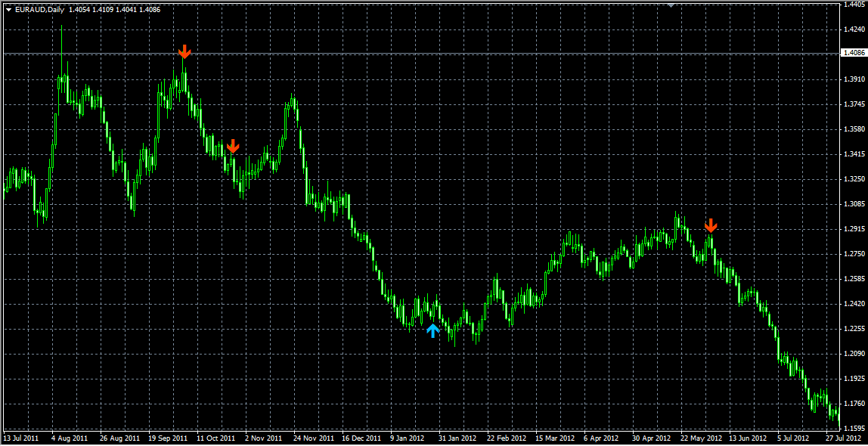Click the 1.3085 price axis label

pos(853,203)
